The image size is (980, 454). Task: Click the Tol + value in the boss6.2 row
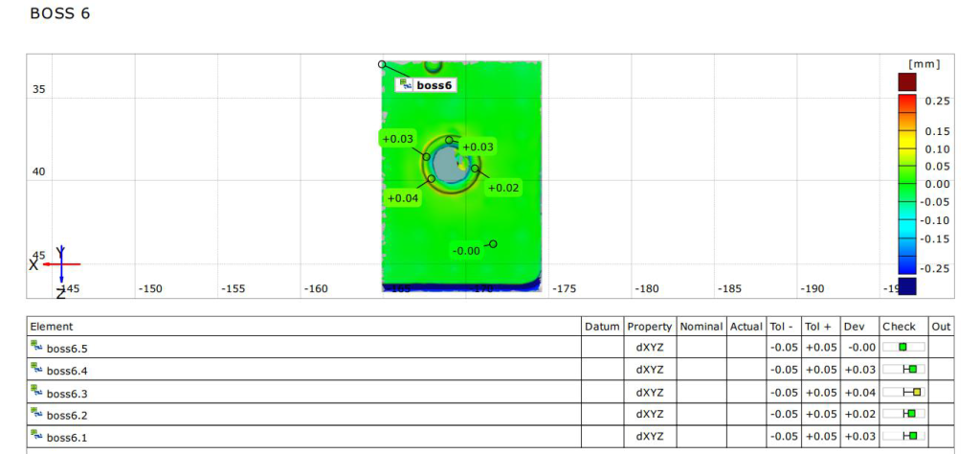click(821, 414)
